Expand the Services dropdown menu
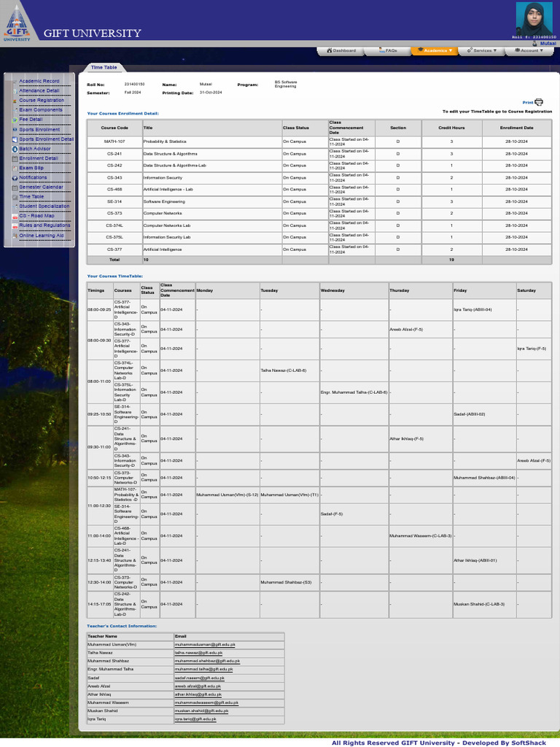The width and height of the screenshot is (560, 747). (481, 50)
